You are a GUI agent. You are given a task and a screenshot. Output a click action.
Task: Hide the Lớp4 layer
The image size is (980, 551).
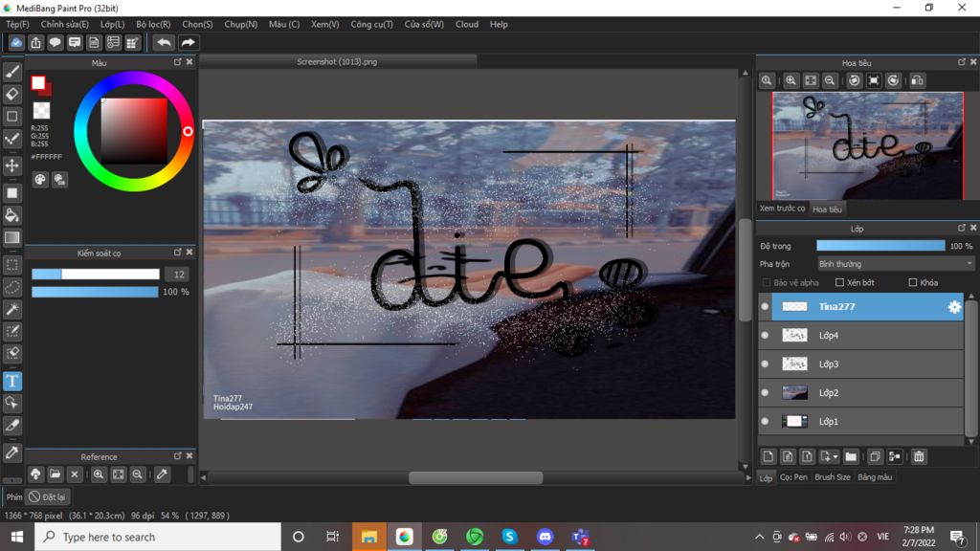pyautogui.click(x=765, y=336)
